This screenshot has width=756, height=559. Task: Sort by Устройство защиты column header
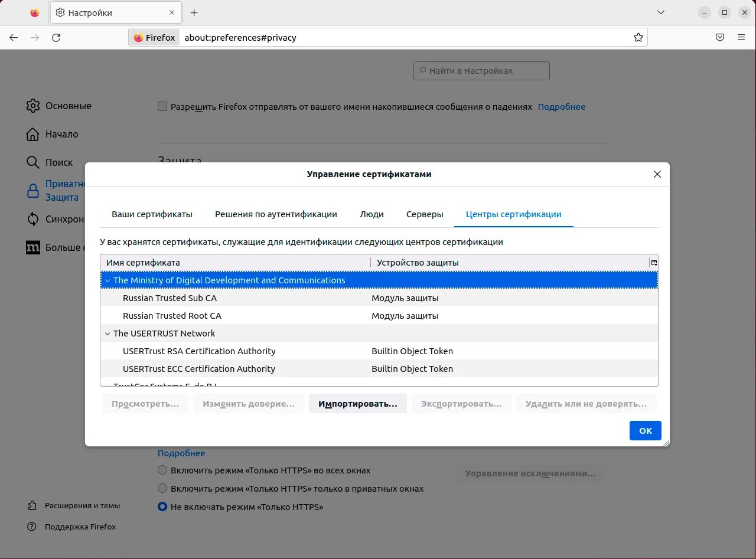[x=510, y=263]
